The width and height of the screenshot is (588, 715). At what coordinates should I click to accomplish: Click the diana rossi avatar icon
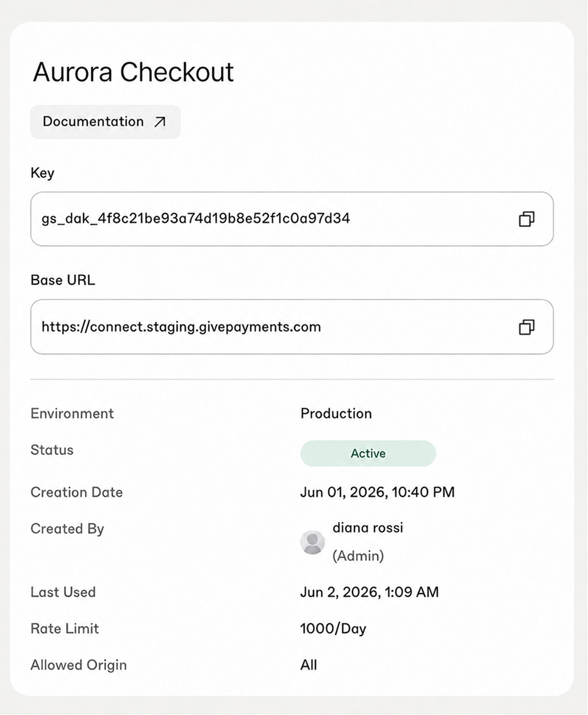(312, 542)
